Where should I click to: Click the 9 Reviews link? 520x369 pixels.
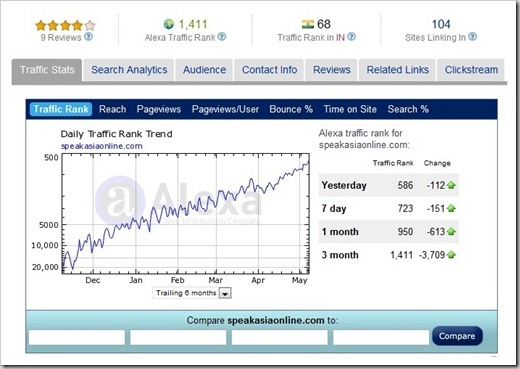pyautogui.click(x=61, y=38)
